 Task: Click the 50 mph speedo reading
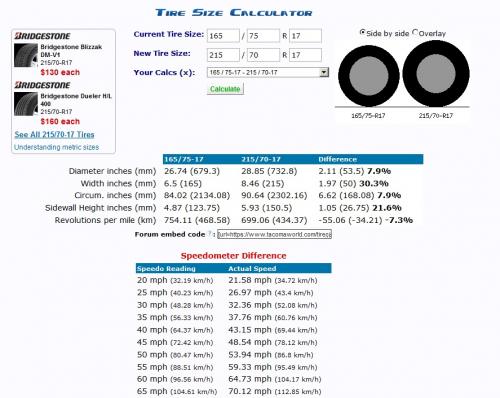click(x=175, y=355)
